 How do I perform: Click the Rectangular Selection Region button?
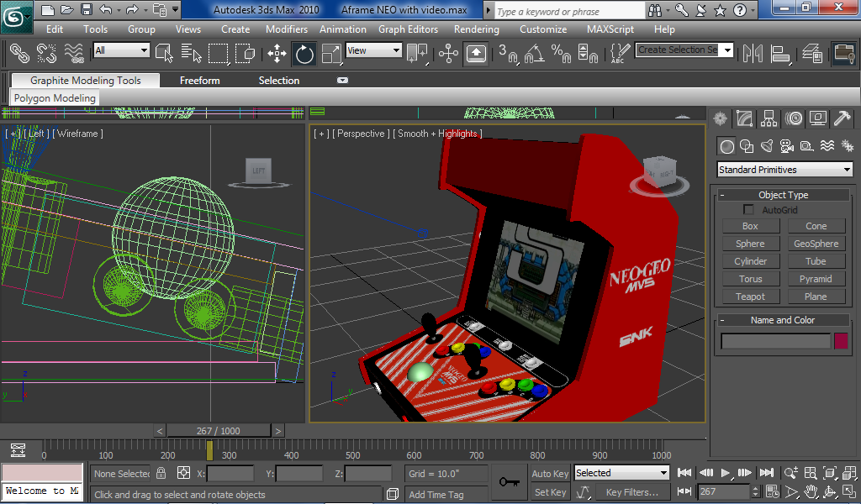coord(218,53)
